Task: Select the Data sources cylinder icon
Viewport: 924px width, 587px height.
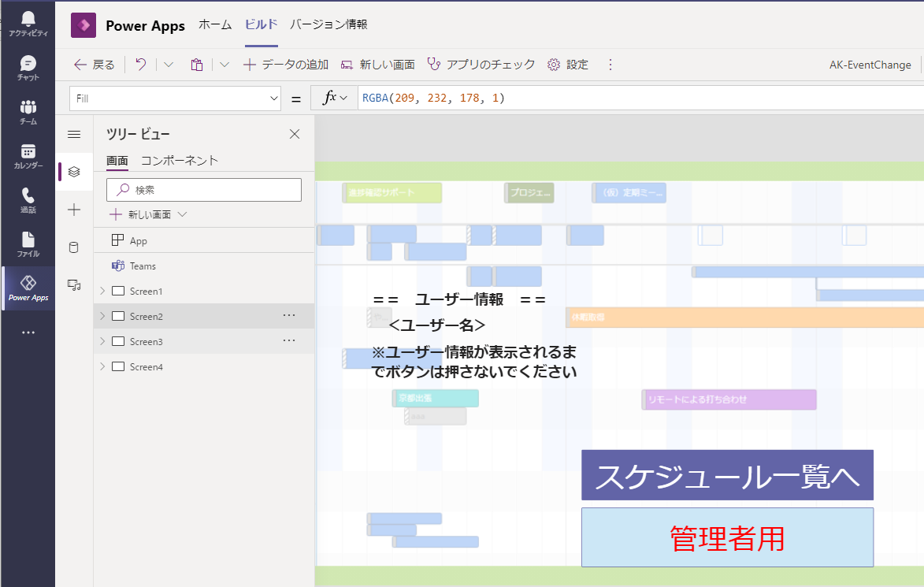Action: (x=73, y=247)
